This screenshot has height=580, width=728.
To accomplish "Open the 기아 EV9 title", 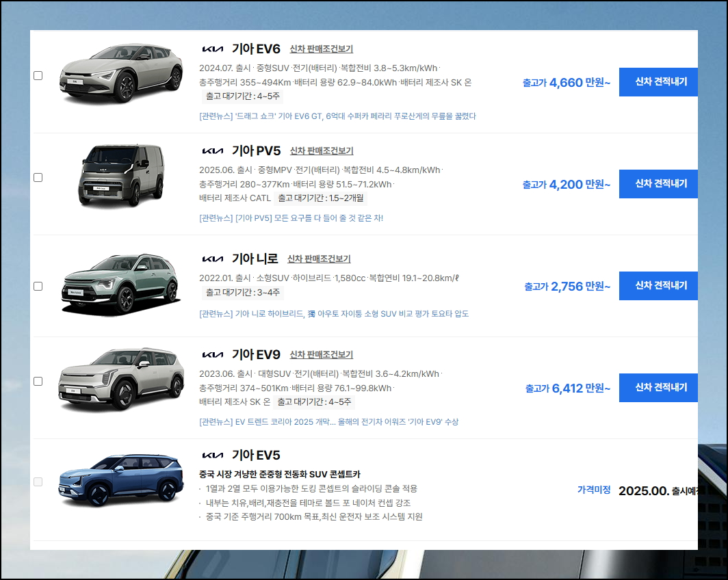I will point(257,354).
